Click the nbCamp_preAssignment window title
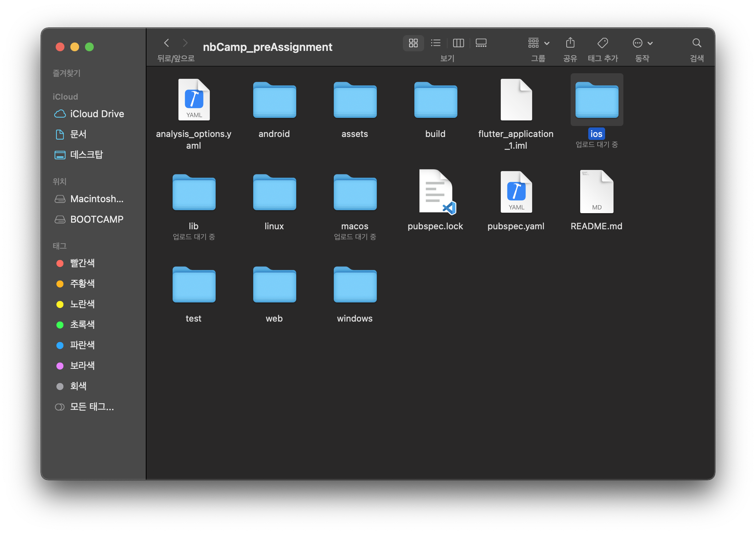Viewport: 756px width, 534px height. pos(267,47)
